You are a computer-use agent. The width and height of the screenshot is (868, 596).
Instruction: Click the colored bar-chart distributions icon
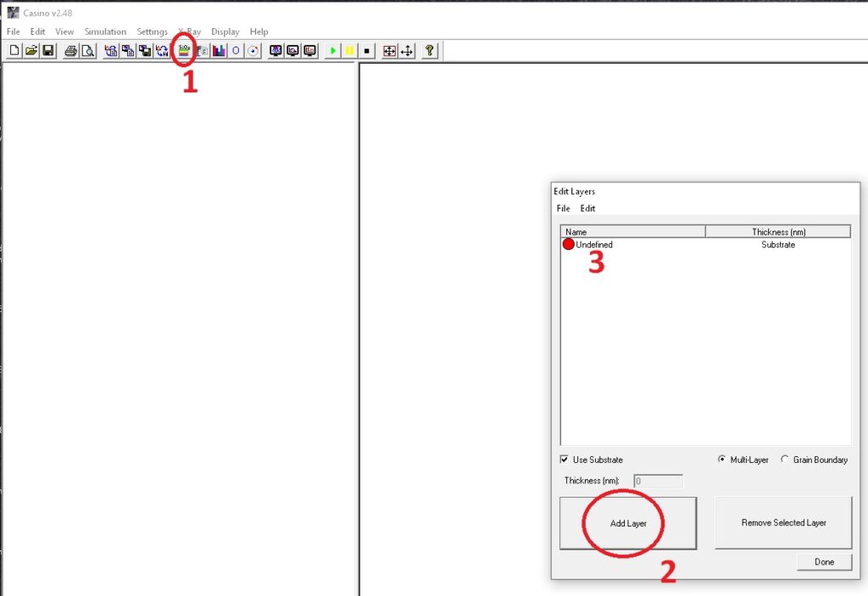click(219, 51)
